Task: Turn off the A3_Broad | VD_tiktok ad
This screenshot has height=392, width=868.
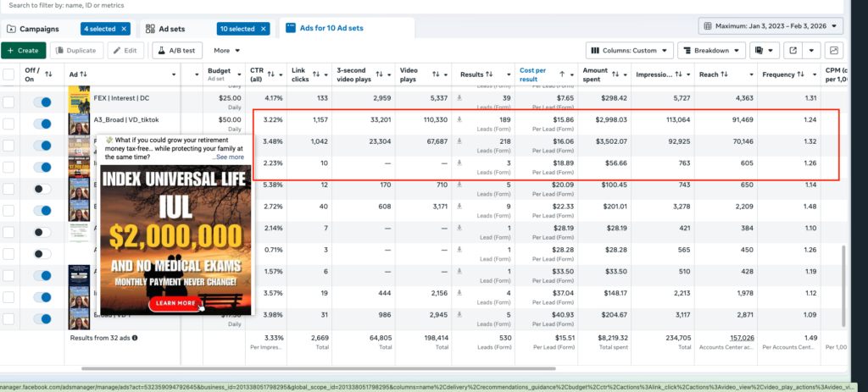Action: 42,124
